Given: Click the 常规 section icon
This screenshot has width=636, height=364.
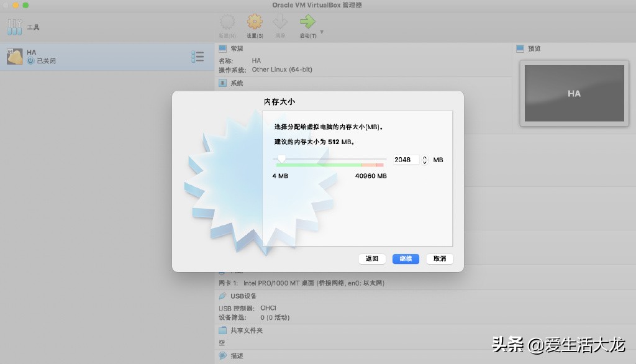Looking at the screenshot, I should (222, 48).
